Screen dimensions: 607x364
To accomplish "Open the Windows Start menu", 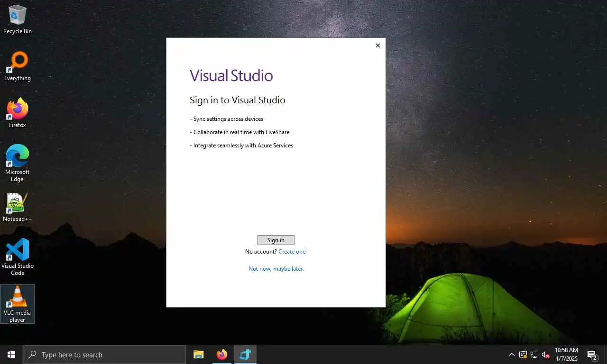I will pos(11,355).
